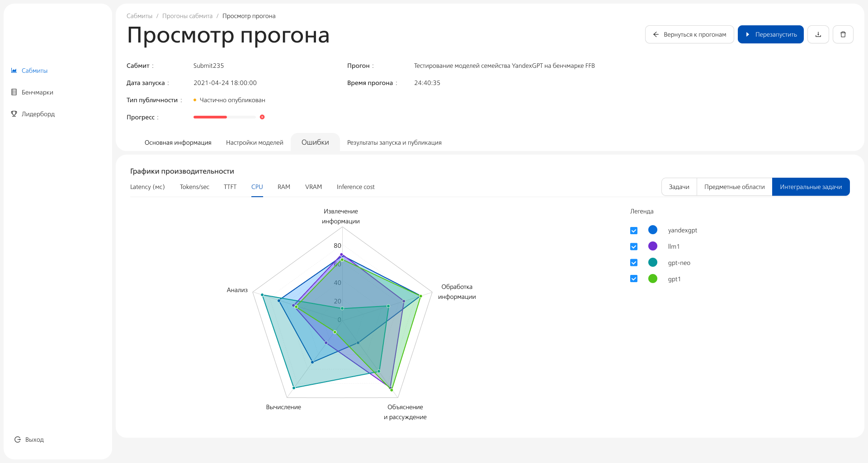Image resolution: width=868 pixels, height=463 pixels.
Task: Switch to Настройки моделей tab
Action: point(255,142)
